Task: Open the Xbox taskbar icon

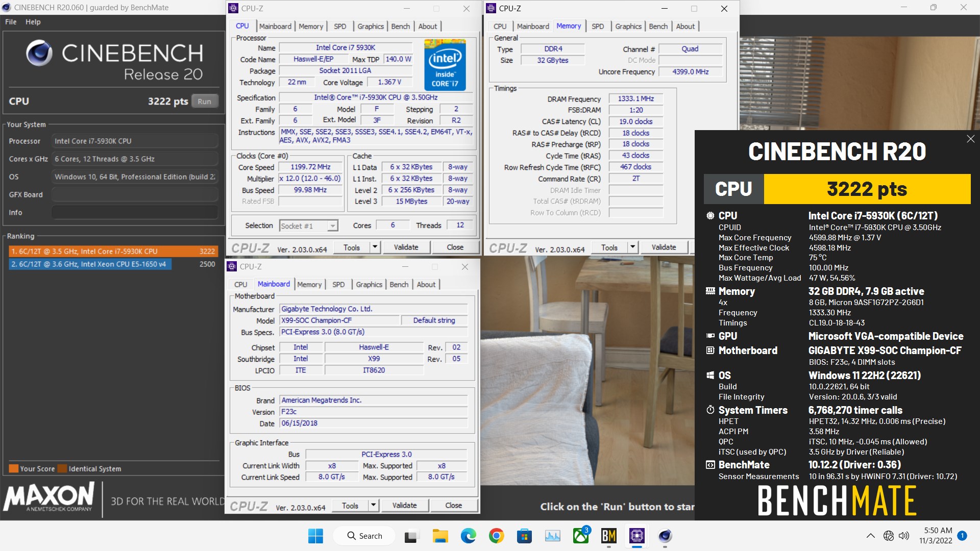Action: [581, 536]
